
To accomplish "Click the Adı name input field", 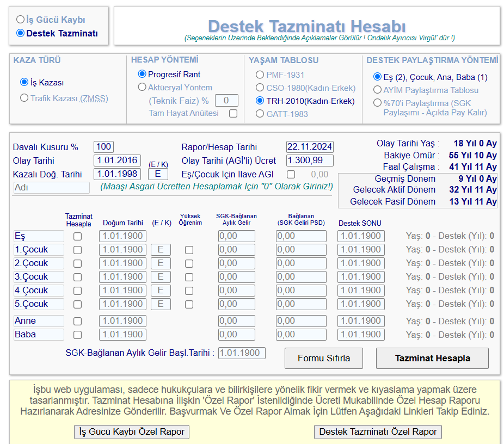I will pos(52,188).
